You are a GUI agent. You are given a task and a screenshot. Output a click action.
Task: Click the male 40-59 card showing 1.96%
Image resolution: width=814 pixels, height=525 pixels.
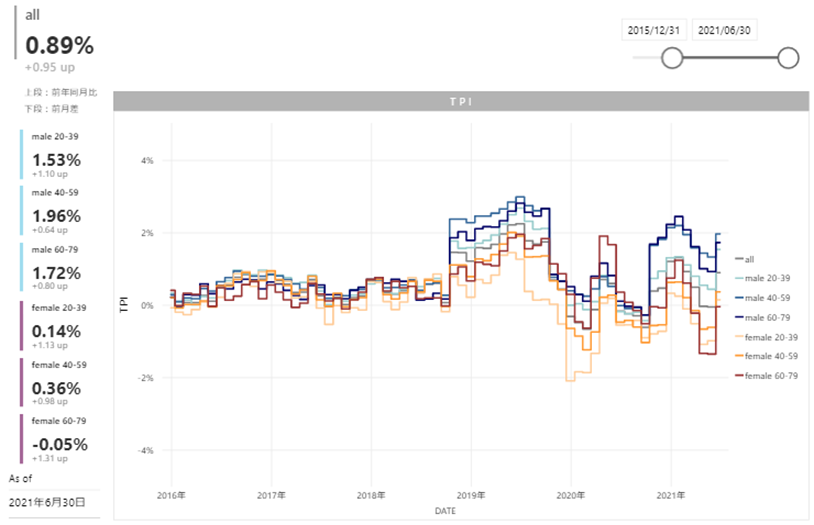pos(62,212)
